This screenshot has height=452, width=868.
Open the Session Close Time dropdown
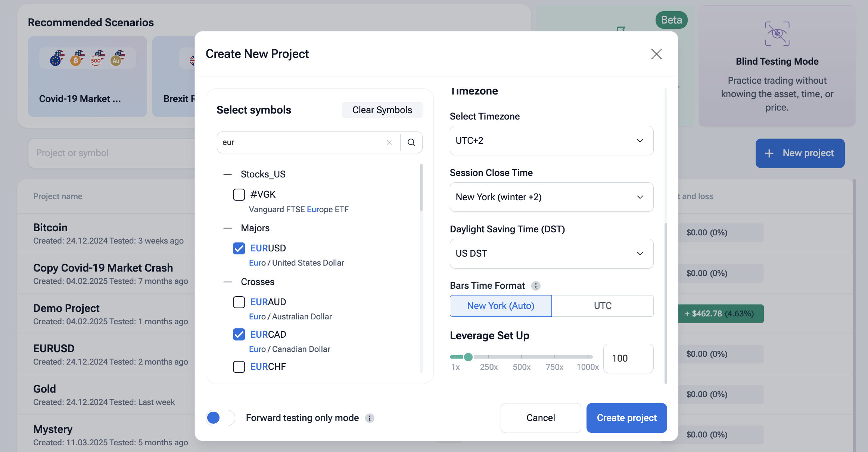coord(551,197)
